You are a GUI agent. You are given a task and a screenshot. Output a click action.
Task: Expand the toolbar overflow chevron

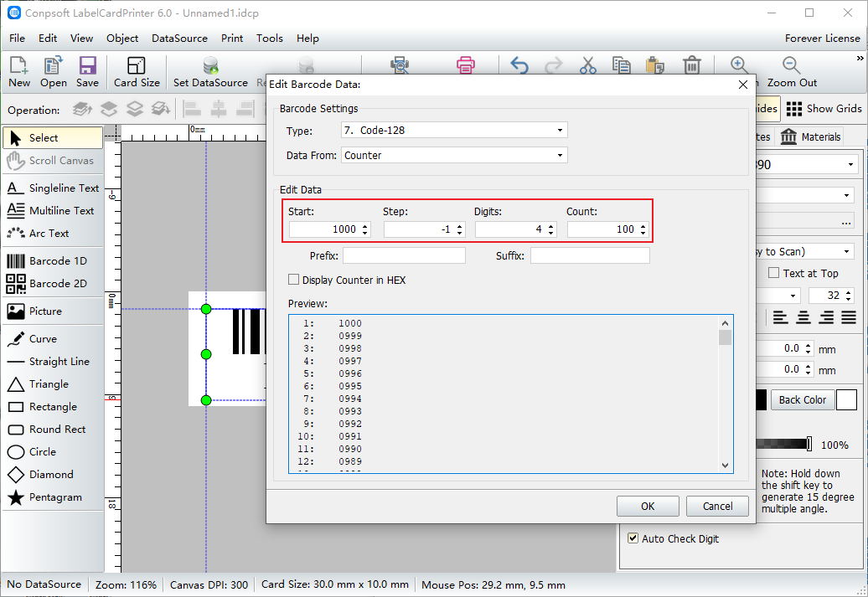pos(860,58)
